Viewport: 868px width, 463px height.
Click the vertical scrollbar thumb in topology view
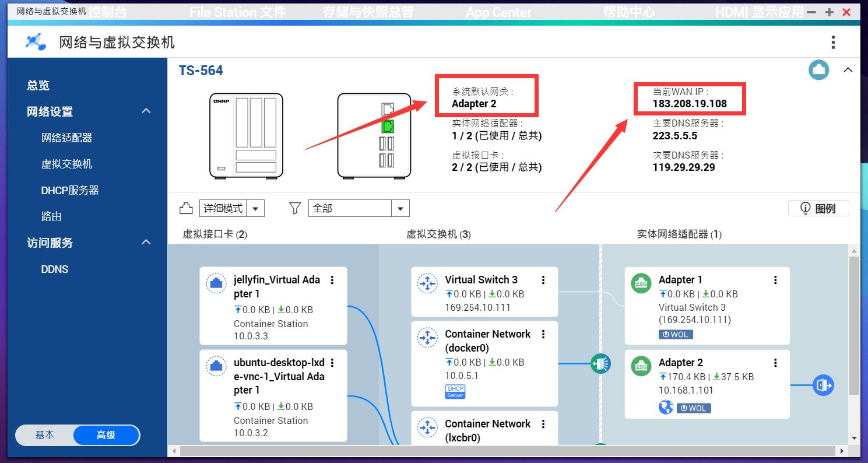[x=854, y=324]
